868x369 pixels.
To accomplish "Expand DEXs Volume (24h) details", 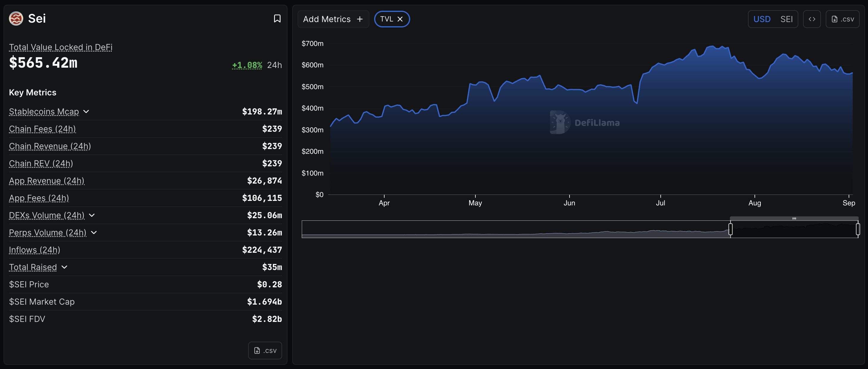I will coord(92,215).
